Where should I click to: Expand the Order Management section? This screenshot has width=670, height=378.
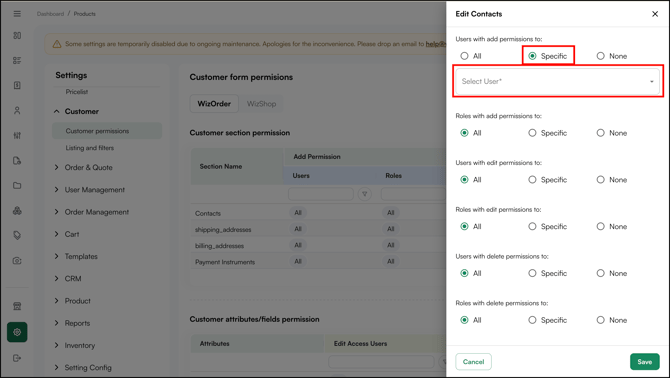[x=56, y=212]
